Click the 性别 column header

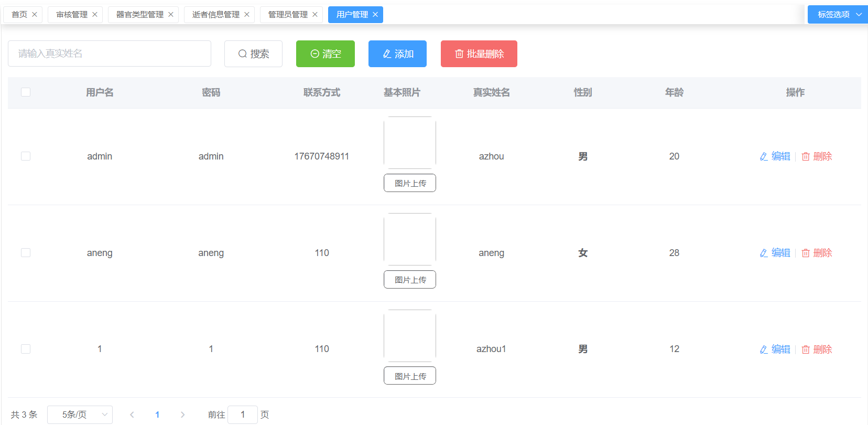coord(583,92)
